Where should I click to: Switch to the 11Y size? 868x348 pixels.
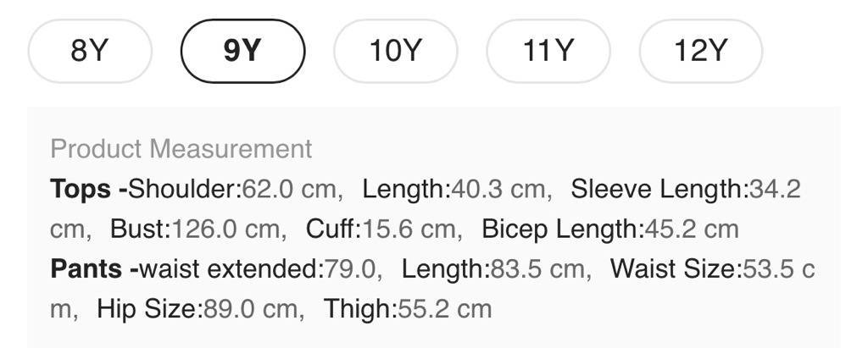[548, 52]
